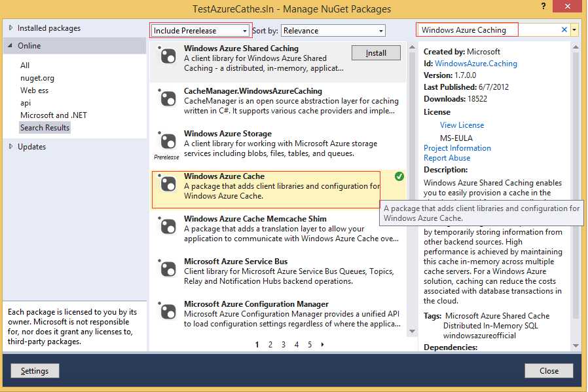The image size is (588, 392).
Task: Open the View License link
Action: pyautogui.click(x=462, y=125)
